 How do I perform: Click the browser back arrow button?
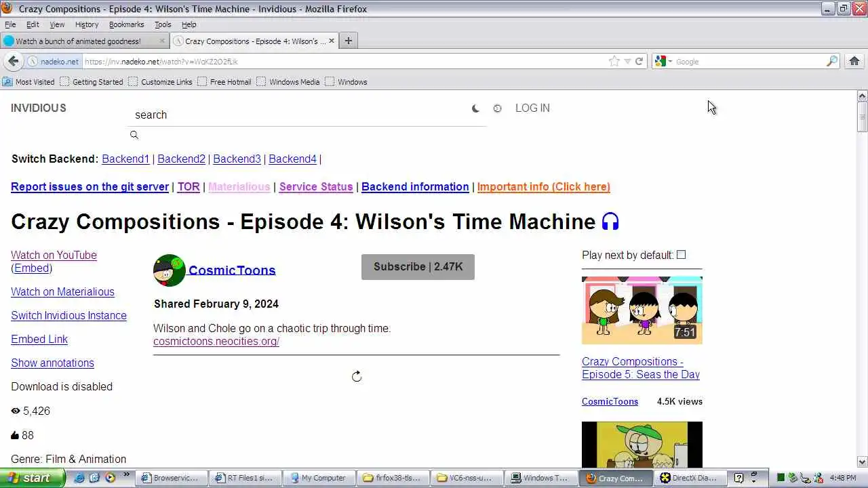[x=13, y=61]
